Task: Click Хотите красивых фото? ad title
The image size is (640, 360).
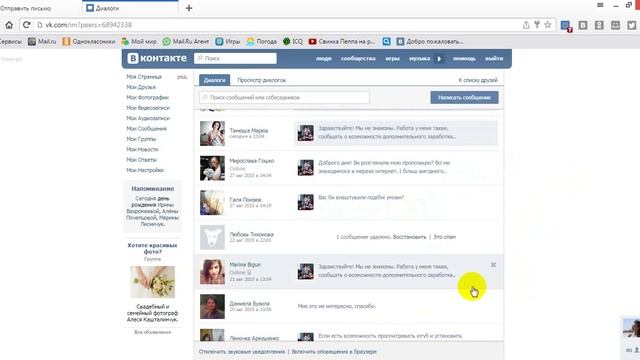Action: pyautogui.click(x=152, y=249)
